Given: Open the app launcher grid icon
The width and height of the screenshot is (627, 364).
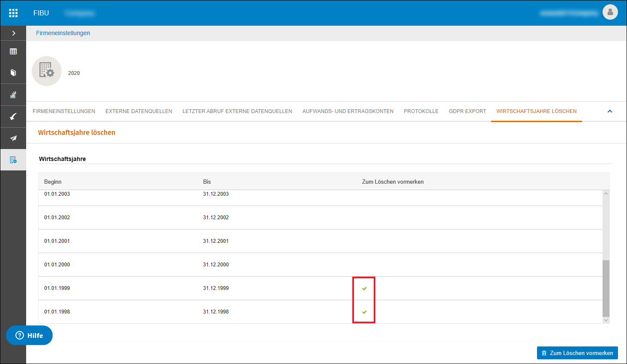Looking at the screenshot, I should click(13, 13).
